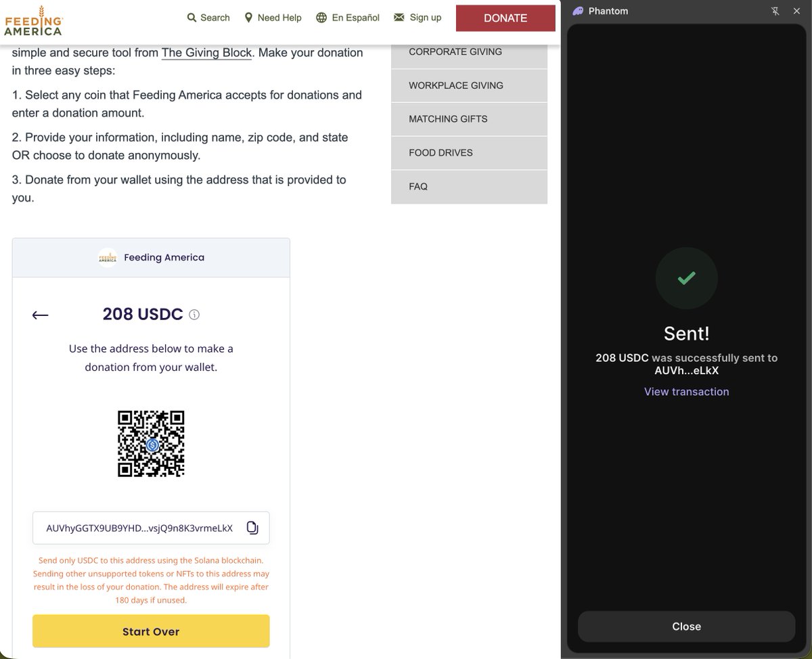Switch site language to En Español
This screenshot has width=812, height=659.
pyautogui.click(x=348, y=18)
